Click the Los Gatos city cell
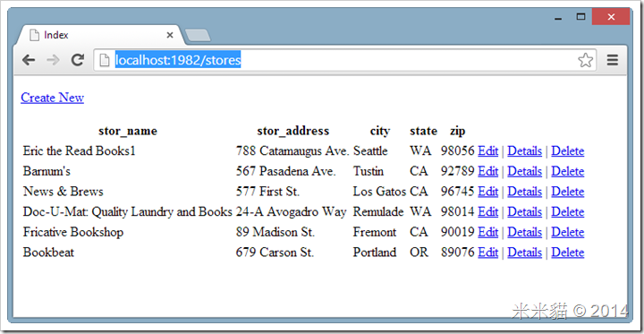Viewport: 644px width, 334px height. point(379,192)
